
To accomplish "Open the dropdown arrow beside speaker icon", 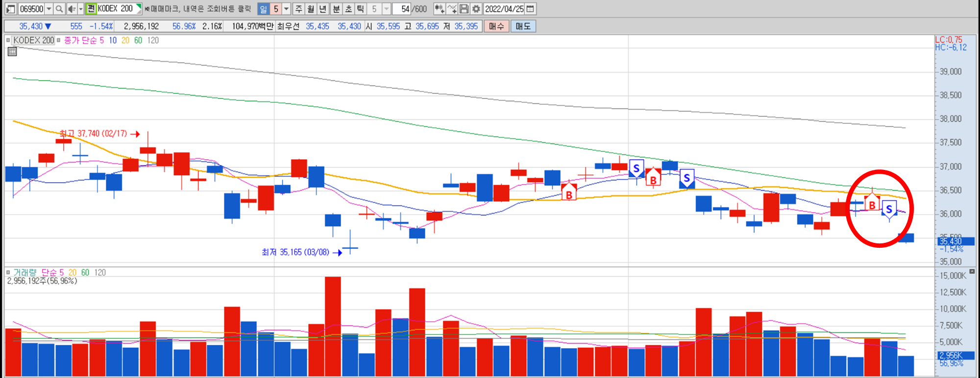I will point(81,9).
